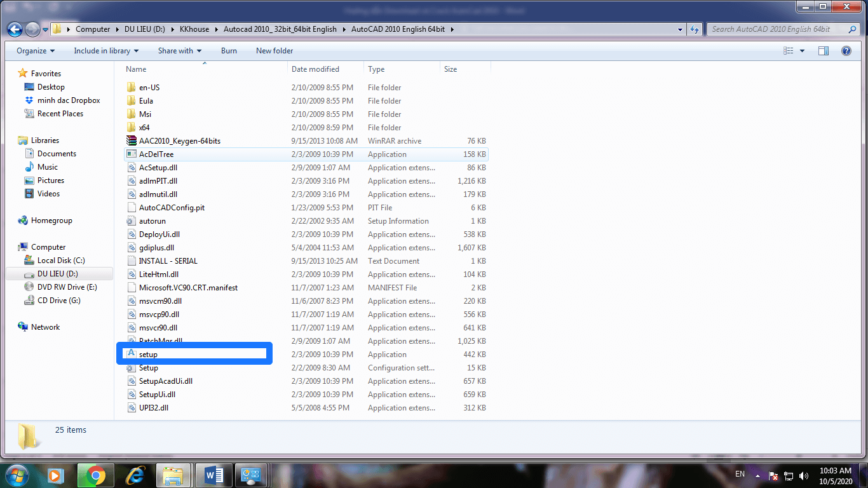Open Favorites in the navigation pane
Image resolution: width=868 pixels, height=488 pixels.
click(x=46, y=74)
